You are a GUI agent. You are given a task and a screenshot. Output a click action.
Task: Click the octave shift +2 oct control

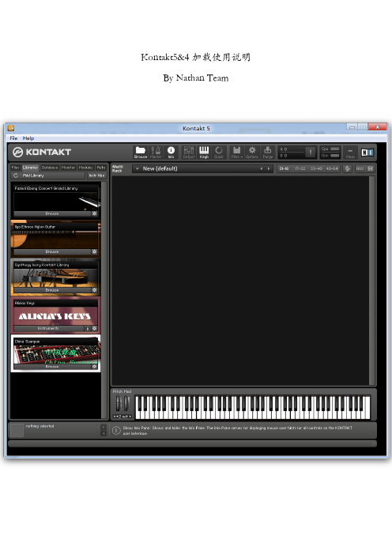click(x=122, y=417)
